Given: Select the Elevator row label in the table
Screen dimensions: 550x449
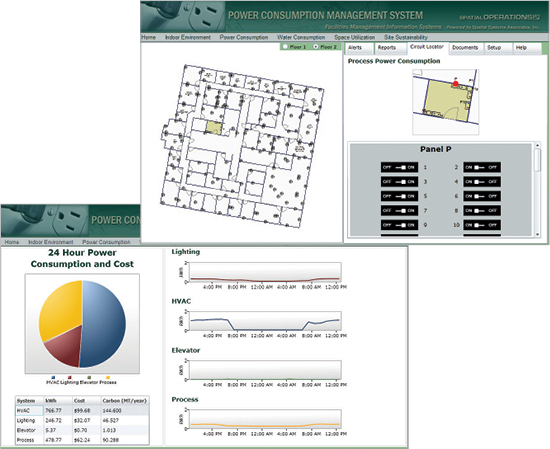Looking at the screenshot, I should [x=26, y=430].
